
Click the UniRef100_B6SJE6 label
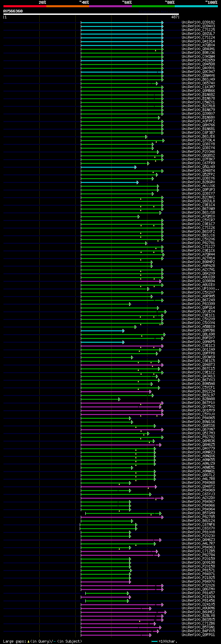coord(198,136)
